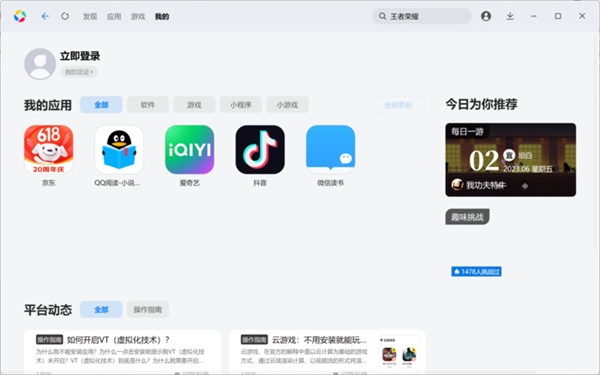This screenshot has height=375, width=600.
Task: Open 我的足迹 link
Action: [x=79, y=72]
